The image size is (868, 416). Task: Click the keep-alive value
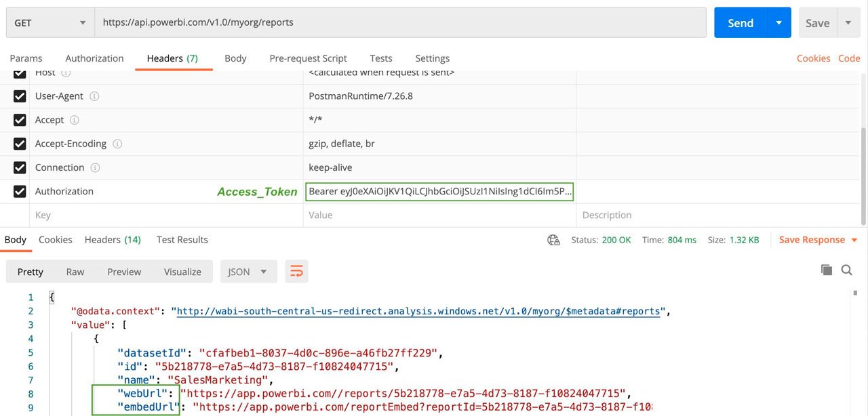pyautogui.click(x=330, y=167)
